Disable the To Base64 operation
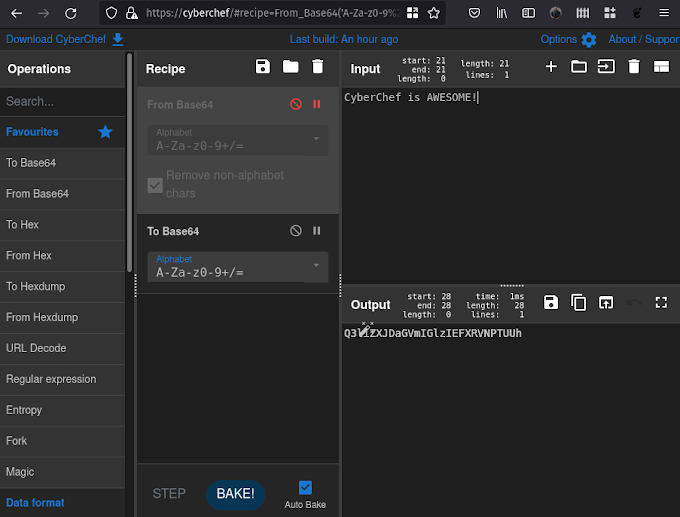680x517 pixels. [x=296, y=231]
